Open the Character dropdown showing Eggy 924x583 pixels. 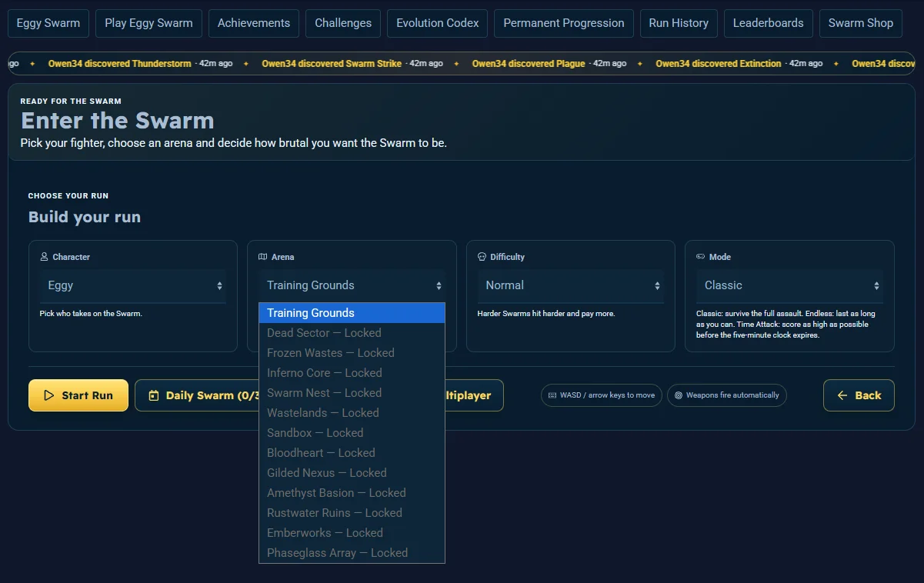132,285
